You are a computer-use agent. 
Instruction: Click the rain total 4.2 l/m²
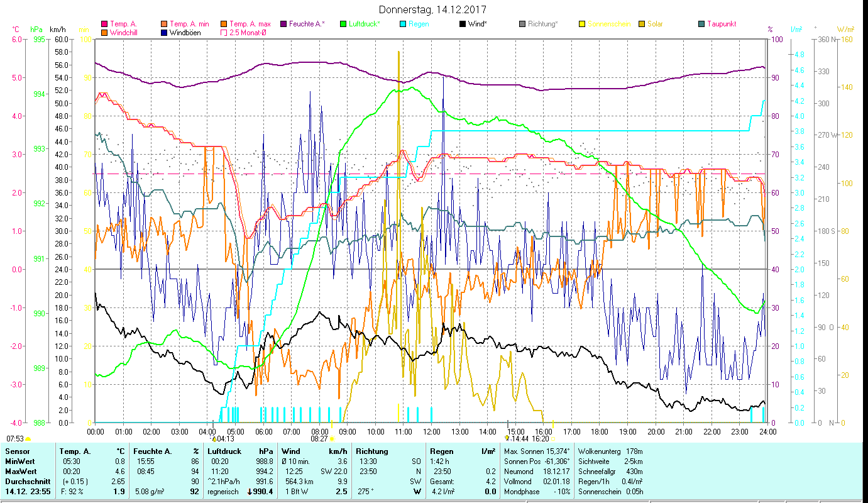[x=442, y=492]
